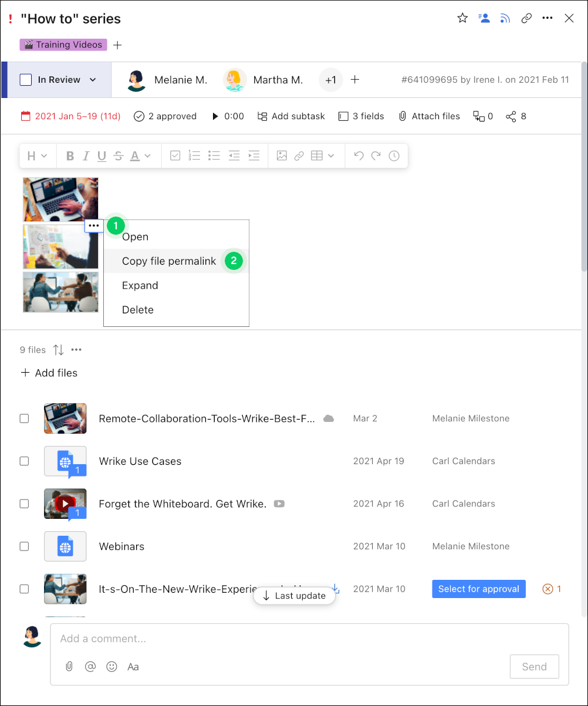Viewport: 588px width, 706px height.
Task: Check the checkbox next to Webinars
Action: [24, 546]
